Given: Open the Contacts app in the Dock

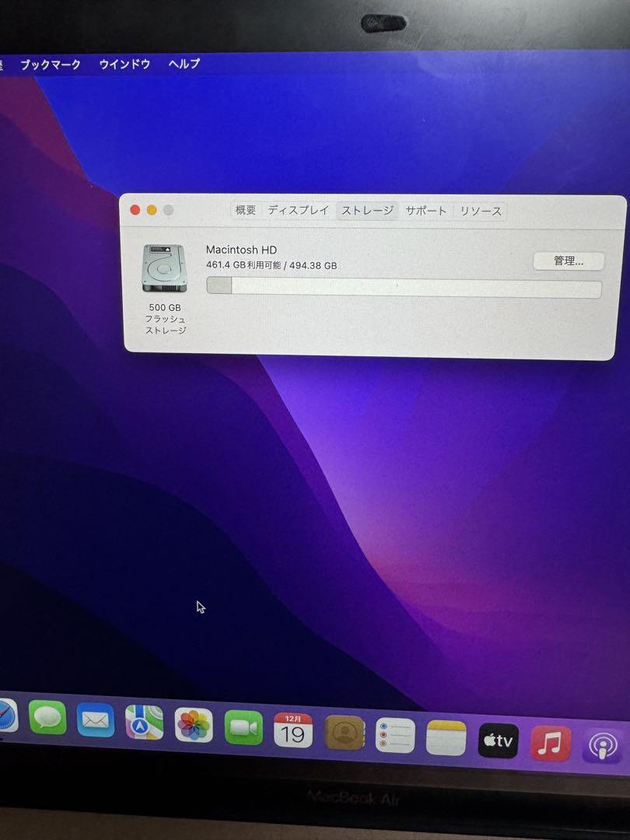Looking at the screenshot, I should pos(345,733).
